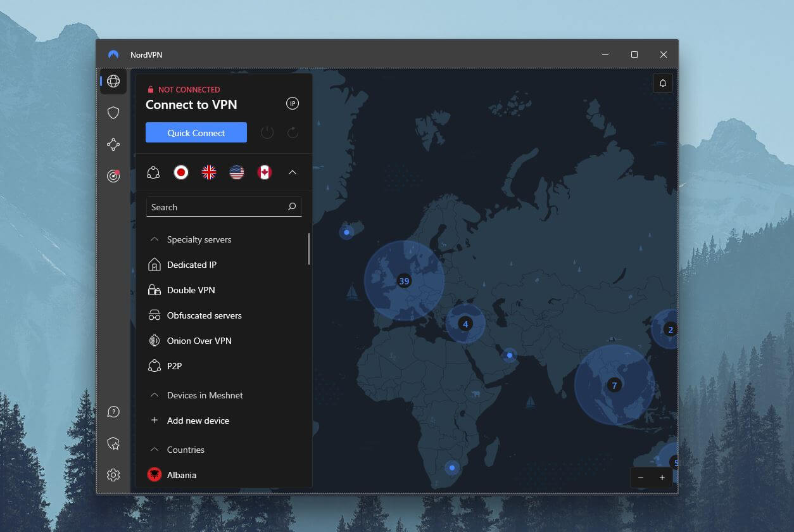Viewport: 794px width, 532px height.
Task: Select Add new device text
Action: click(198, 421)
